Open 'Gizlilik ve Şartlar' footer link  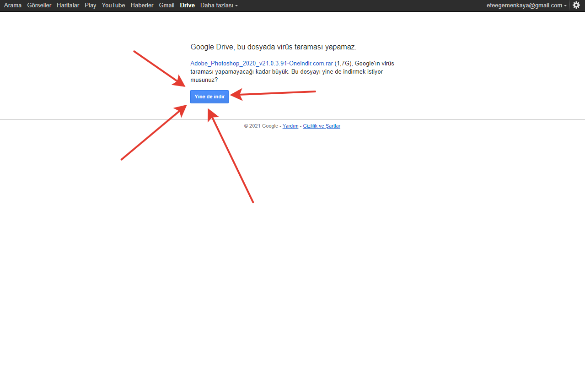pos(322,126)
